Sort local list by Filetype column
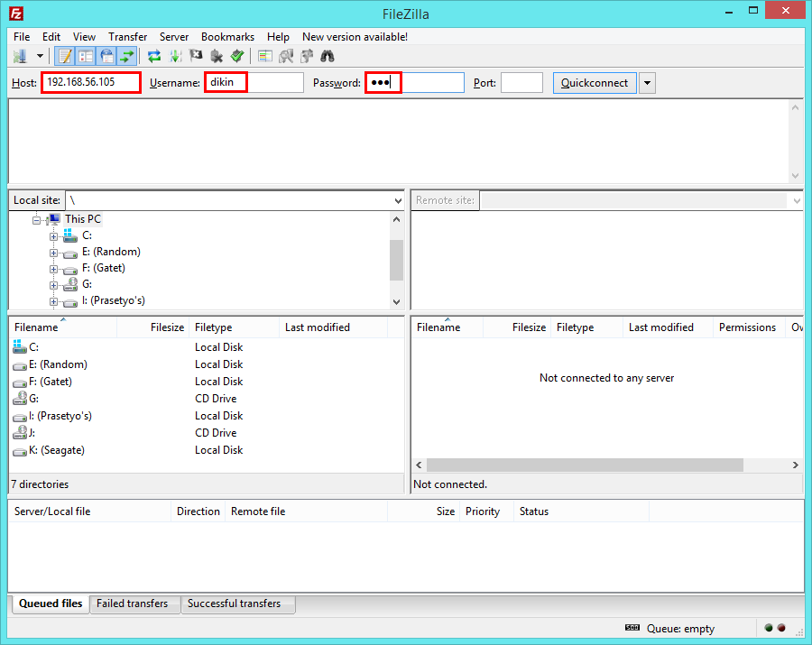This screenshot has height=645, width=812. [x=235, y=327]
